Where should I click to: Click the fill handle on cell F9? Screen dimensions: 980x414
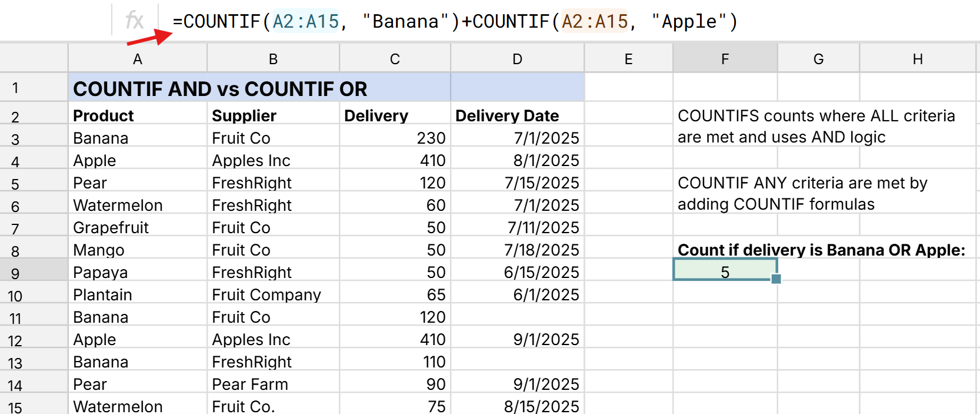click(x=776, y=279)
